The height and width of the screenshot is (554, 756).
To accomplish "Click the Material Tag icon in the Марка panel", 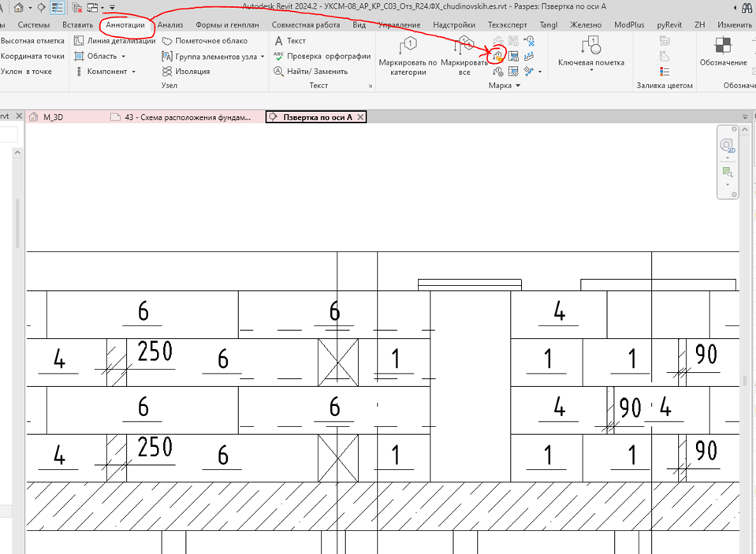I will (x=498, y=72).
